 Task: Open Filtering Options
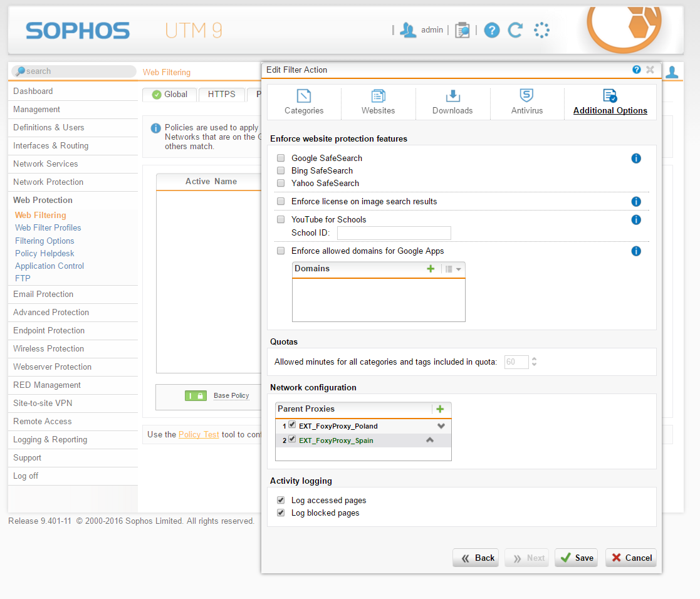coord(44,241)
